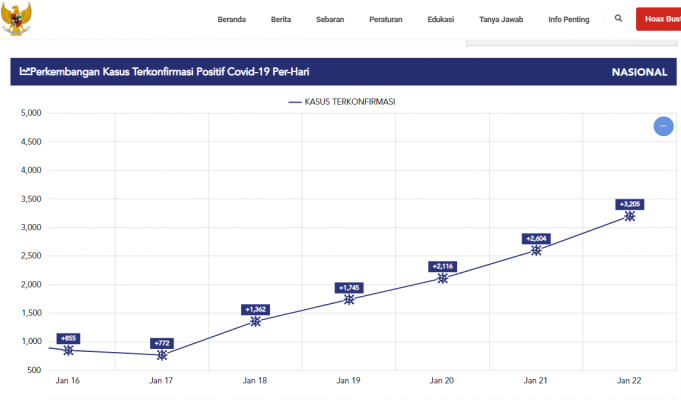
Task: Open the search magnifier icon
Action: pyautogui.click(x=618, y=19)
